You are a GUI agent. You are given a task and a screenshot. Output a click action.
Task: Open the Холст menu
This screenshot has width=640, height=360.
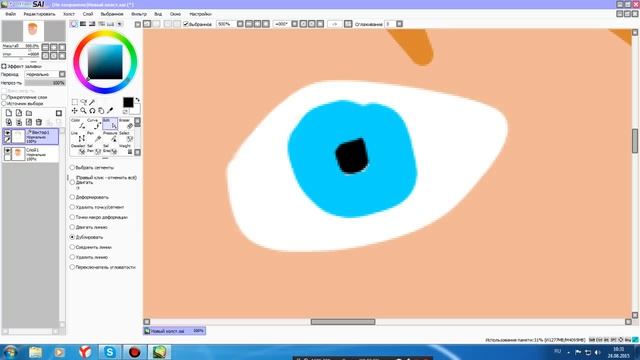click(x=69, y=14)
